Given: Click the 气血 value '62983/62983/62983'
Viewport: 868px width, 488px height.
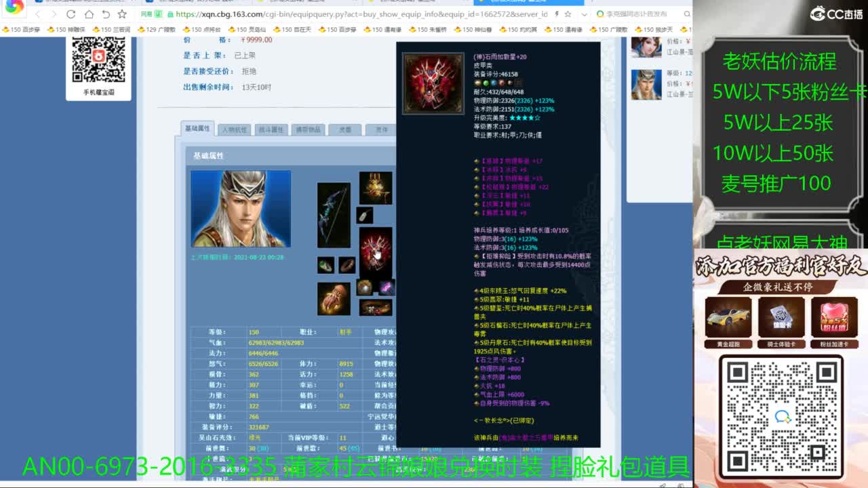Looking at the screenshot, I should (276, 343).
